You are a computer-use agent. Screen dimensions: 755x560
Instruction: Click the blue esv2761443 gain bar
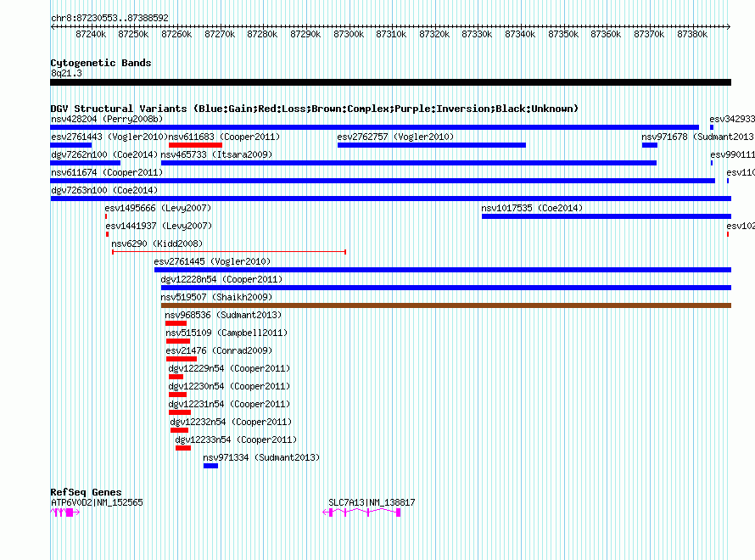click(71, 145)
